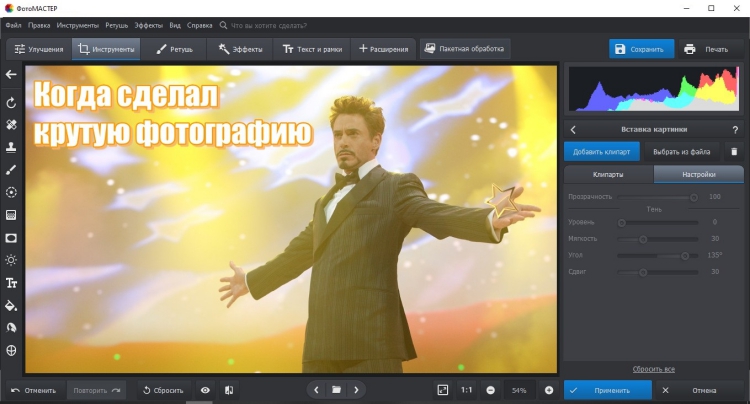750x404 pixels.
Task: Click the Печать button
Action: (x=709, y=49)
